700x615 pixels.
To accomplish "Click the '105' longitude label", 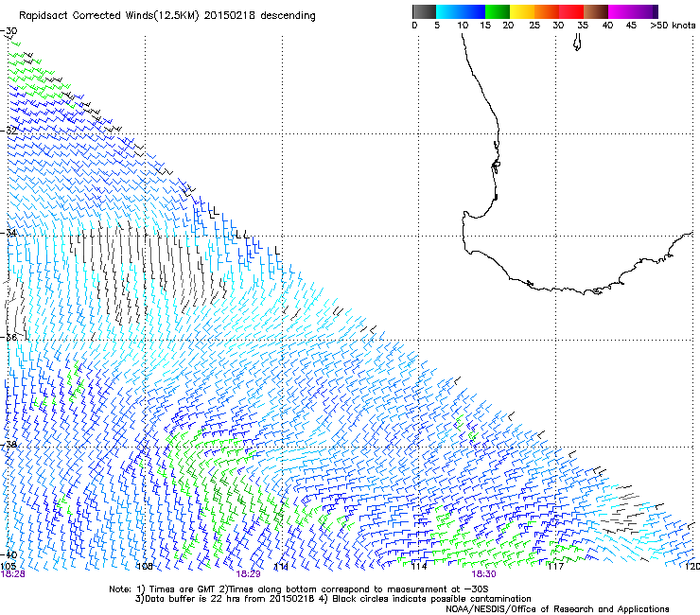I will point(8,567).
